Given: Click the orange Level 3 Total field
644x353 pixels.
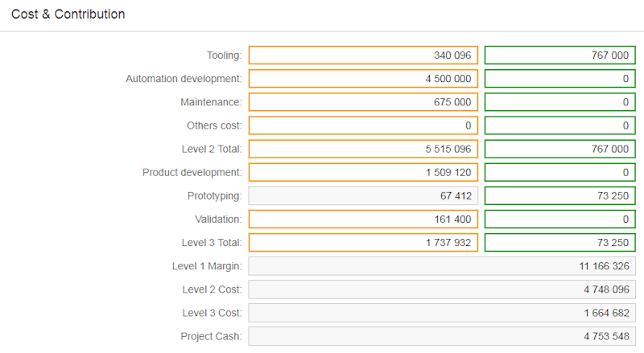Looking at the screenshot, I should (x=363, y=242).
